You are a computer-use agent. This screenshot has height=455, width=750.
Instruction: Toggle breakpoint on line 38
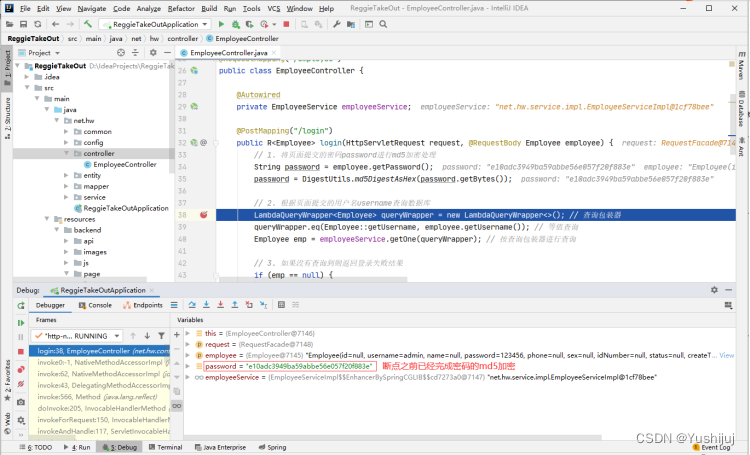click(204, 215)
